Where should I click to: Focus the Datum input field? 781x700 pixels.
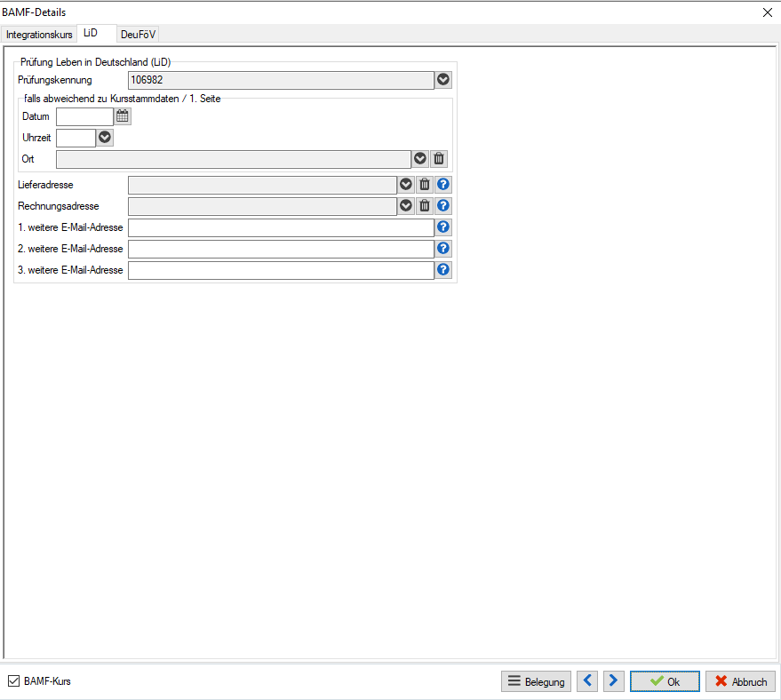coord(84,117)
